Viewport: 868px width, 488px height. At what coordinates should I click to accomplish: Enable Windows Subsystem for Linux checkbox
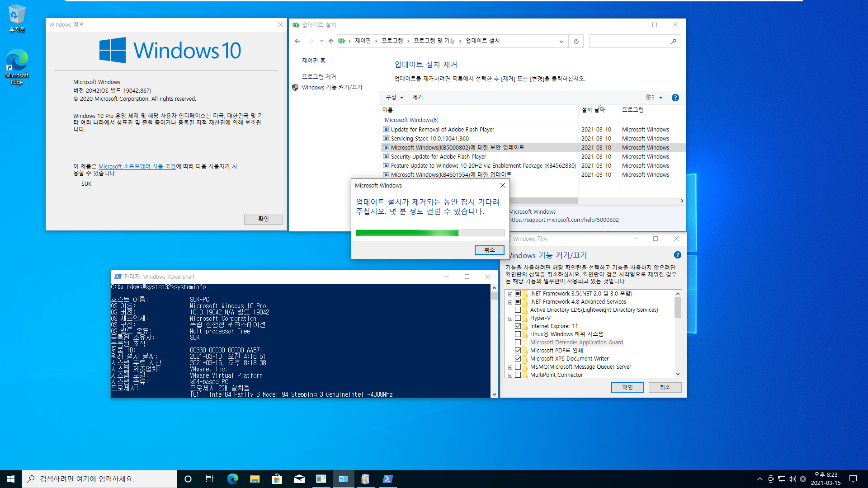(518, 334)
